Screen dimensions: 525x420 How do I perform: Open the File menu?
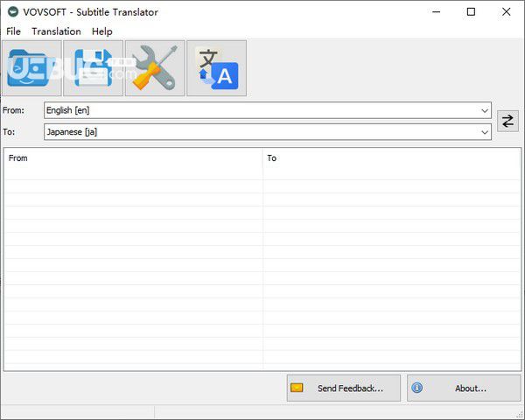click(x=13, y=31)
